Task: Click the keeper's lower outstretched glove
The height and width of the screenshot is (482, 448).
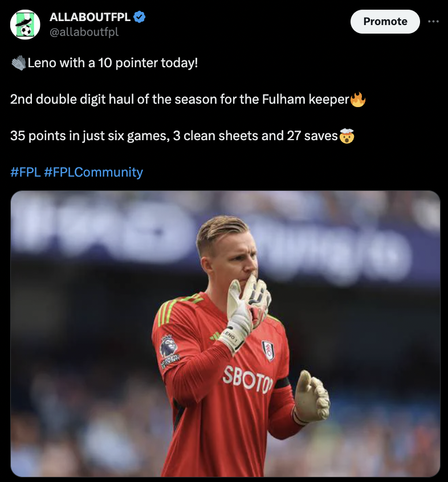Action: click(311, 397)
